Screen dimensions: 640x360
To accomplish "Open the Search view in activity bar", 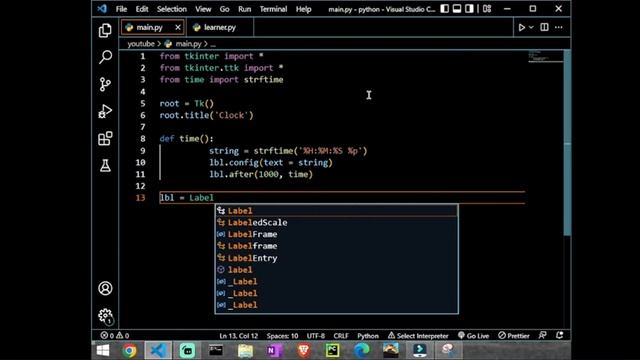I will click(x=105, y=57).
